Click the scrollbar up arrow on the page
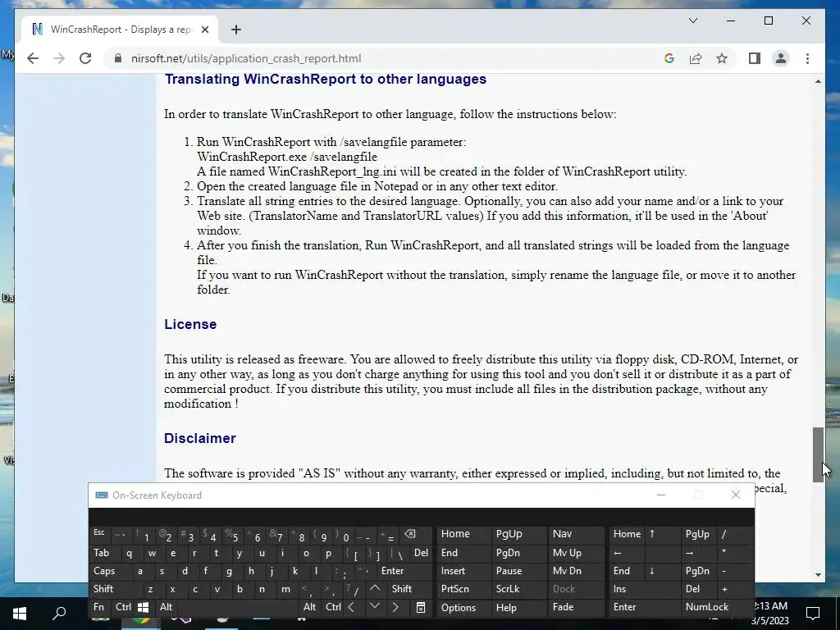The height and width of the screenshot is (630, 840). pyautogui.click(x=818, y=81)
